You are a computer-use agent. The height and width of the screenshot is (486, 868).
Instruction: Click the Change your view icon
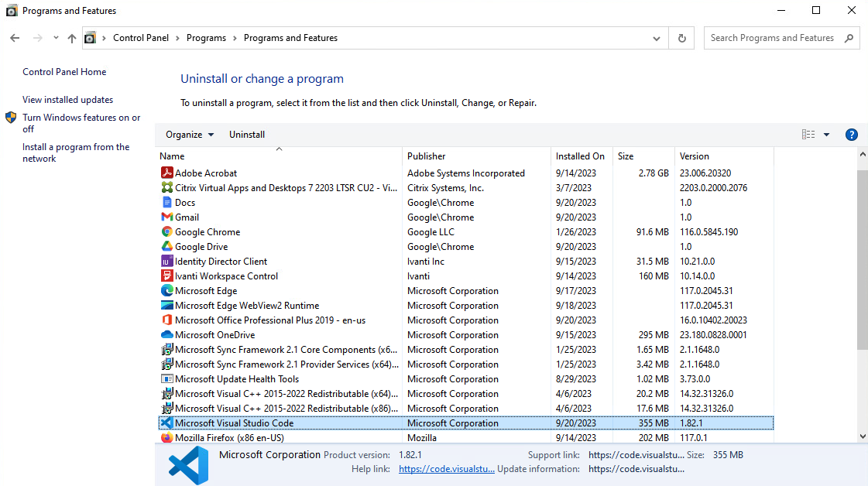(808, 135)
